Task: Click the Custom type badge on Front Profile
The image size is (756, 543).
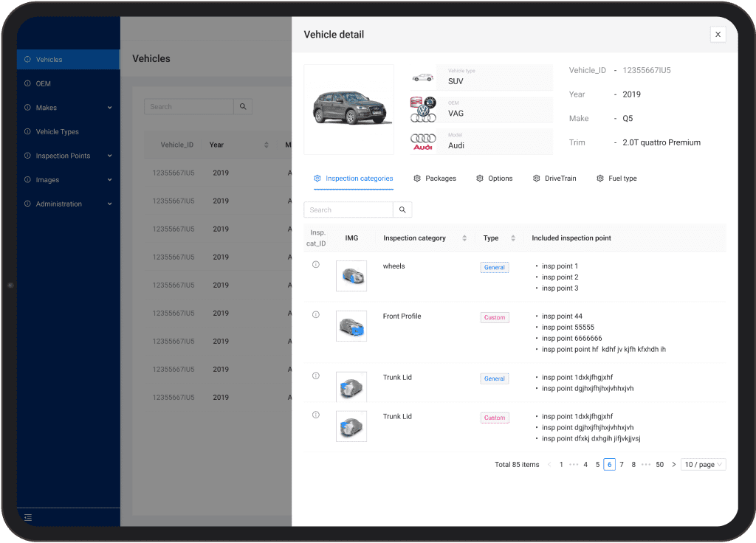Action: [x=495, y=317]
